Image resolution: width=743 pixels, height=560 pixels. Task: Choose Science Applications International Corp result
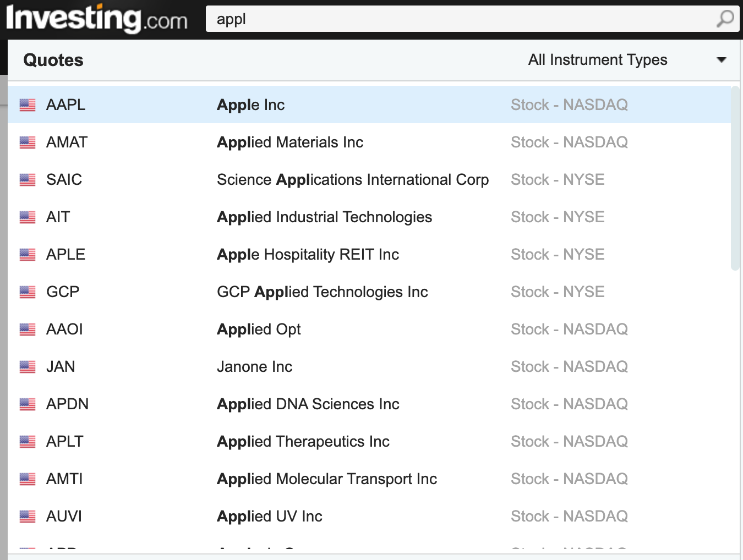point(369,179)
